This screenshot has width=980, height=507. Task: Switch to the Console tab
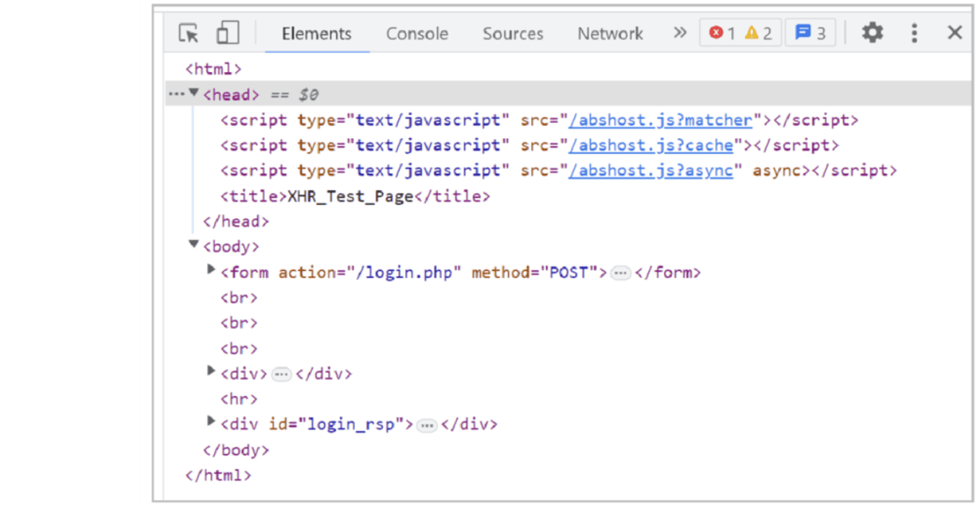tap(417, 34)
